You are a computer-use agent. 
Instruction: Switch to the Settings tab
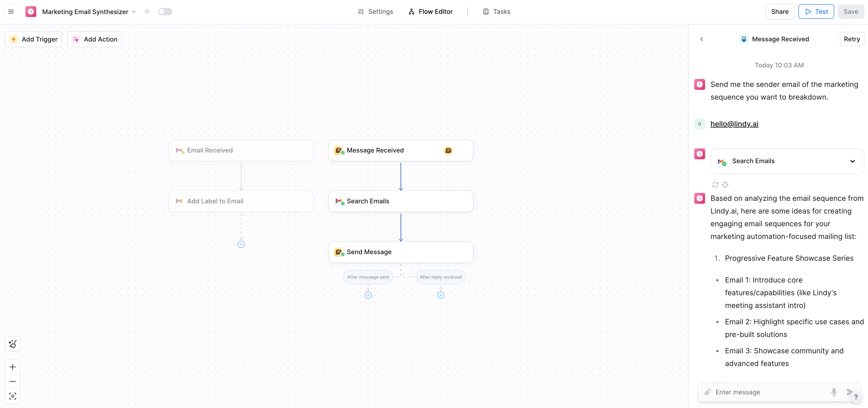tap(375, 12)
